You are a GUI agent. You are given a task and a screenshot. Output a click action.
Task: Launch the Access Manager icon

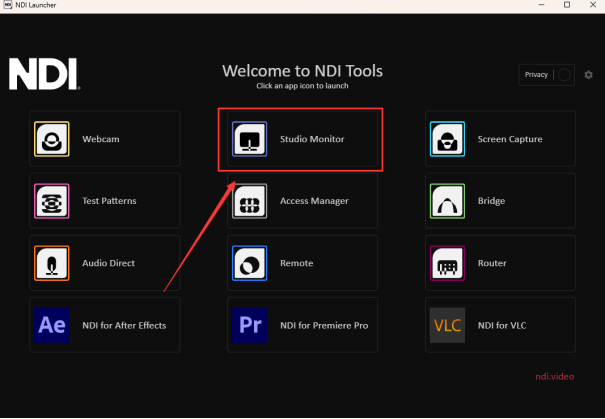249,201
